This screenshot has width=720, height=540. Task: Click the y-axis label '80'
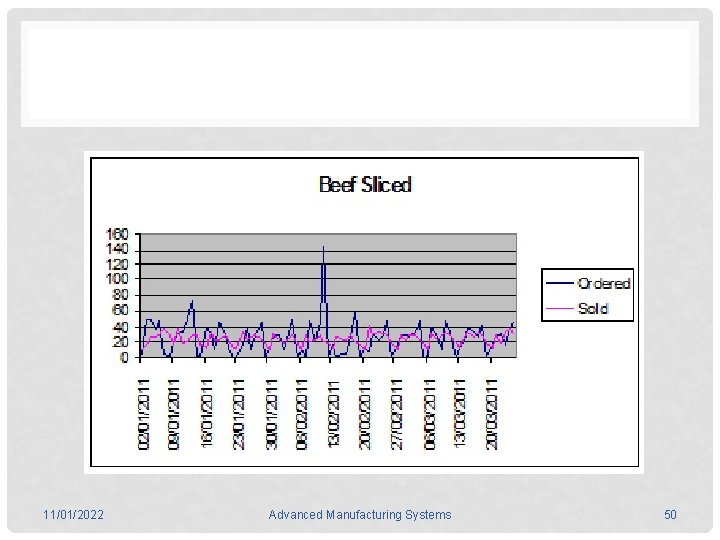pos(120,295)
